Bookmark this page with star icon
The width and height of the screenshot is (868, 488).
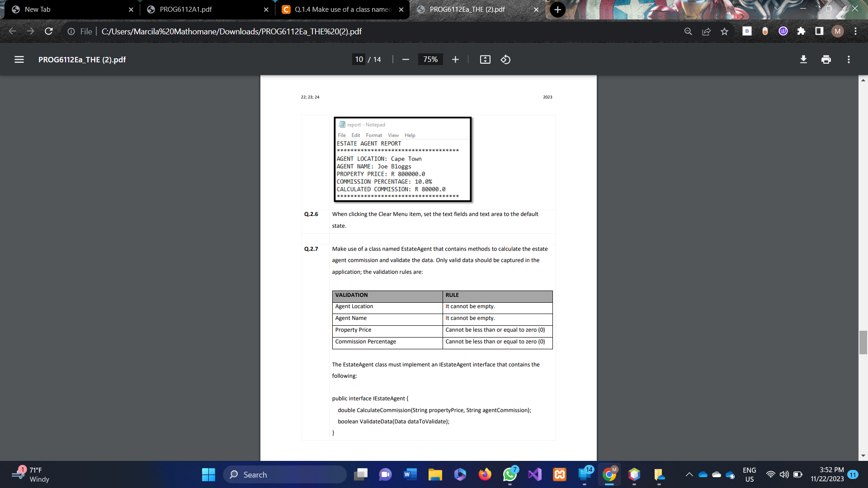pos(725,31)
